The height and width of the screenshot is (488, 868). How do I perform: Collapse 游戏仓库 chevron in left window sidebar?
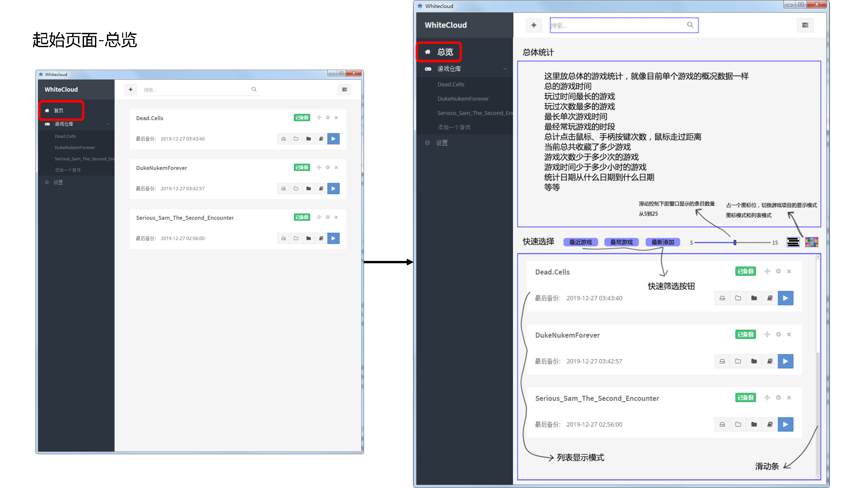(x=108, y=124)
